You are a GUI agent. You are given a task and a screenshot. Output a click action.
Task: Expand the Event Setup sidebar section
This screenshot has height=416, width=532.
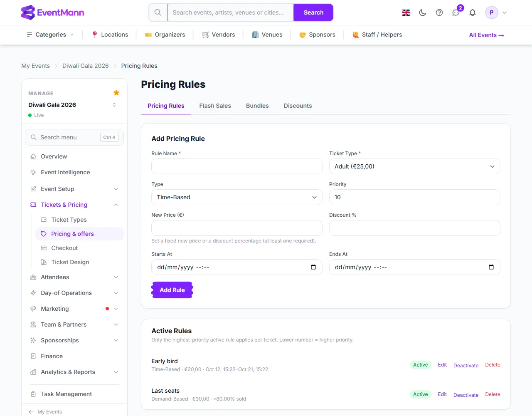pyautogui.click(x=74, y=189)
